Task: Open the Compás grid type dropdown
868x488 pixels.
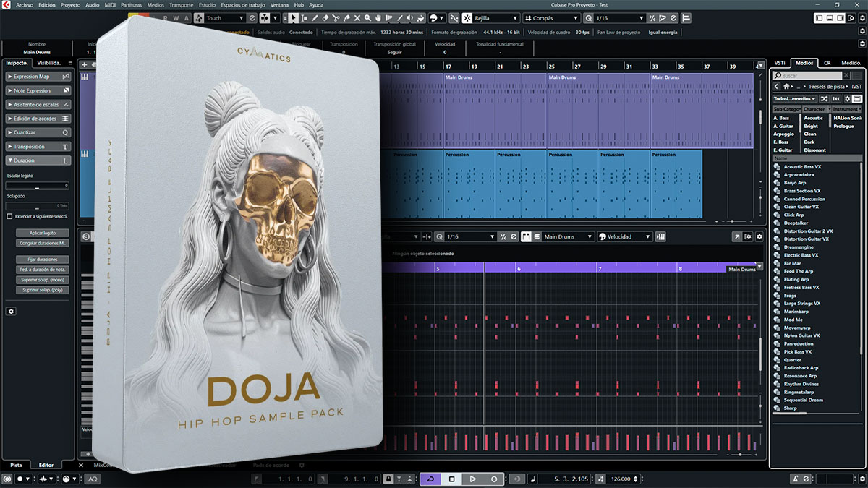Action: click(552, 17)
